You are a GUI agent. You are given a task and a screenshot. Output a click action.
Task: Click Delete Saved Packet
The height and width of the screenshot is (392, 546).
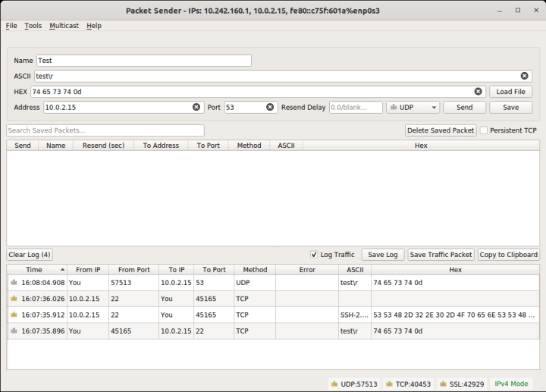pyautogui.click(x=441, y=130)
